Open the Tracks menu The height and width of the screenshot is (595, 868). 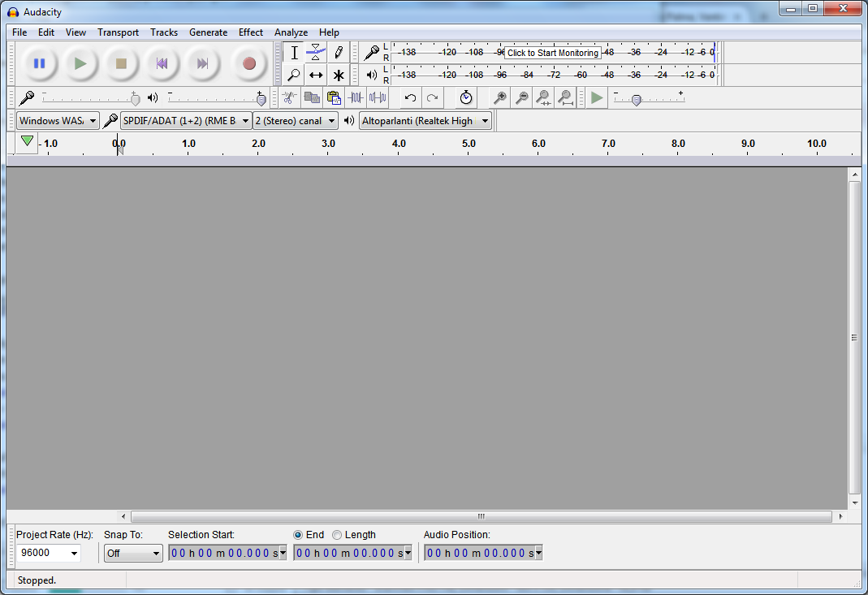click(x=164, y=32)
